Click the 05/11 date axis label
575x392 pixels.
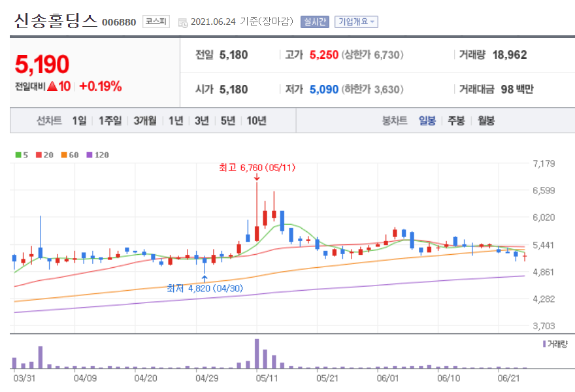(x=267, y=378)
